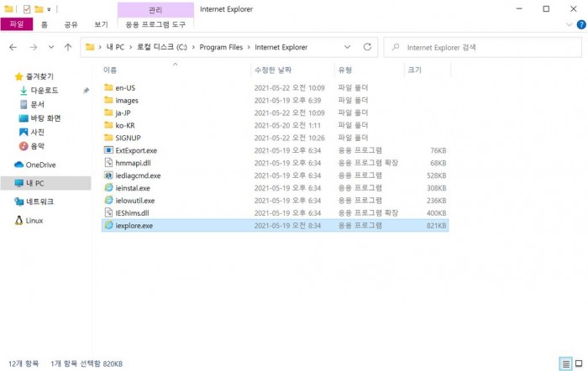The image size is (588, 371).
Task: Click the folder icon in the address bar
Action: point(90,47)
